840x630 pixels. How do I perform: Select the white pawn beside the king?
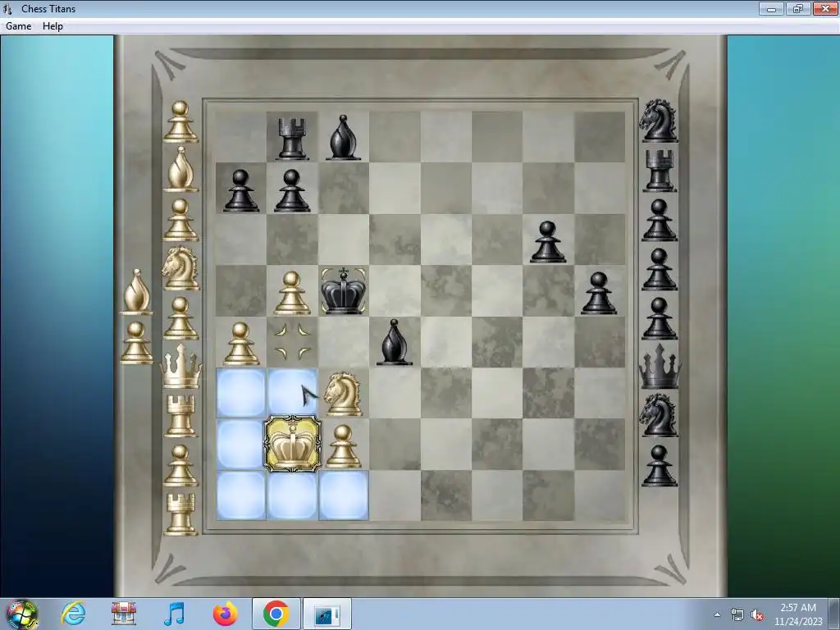344,446
